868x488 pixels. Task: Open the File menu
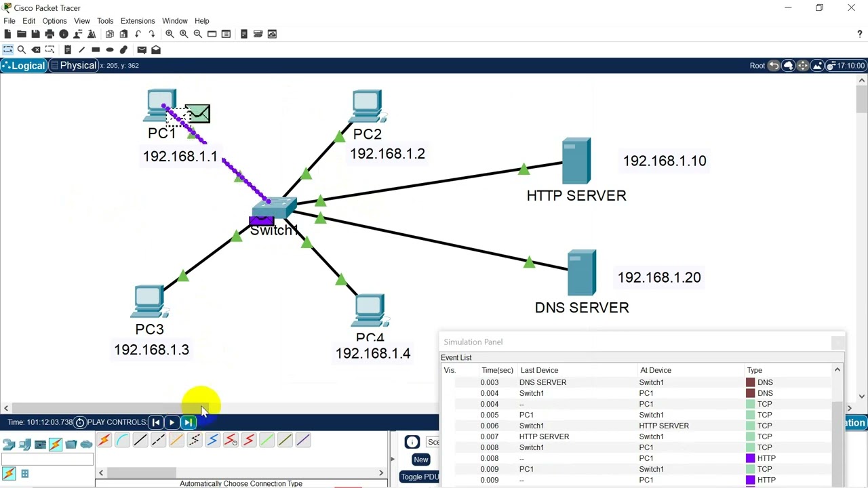click(9, 21)
